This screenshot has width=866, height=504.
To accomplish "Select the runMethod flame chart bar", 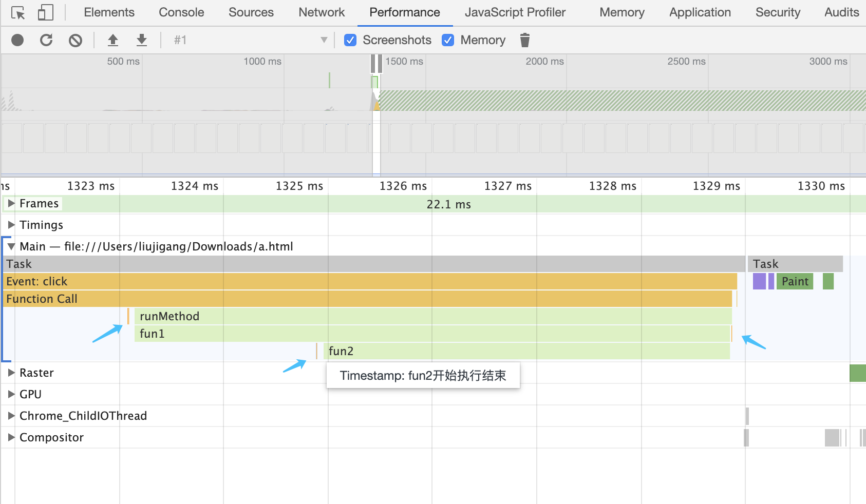I will [431, 316].
